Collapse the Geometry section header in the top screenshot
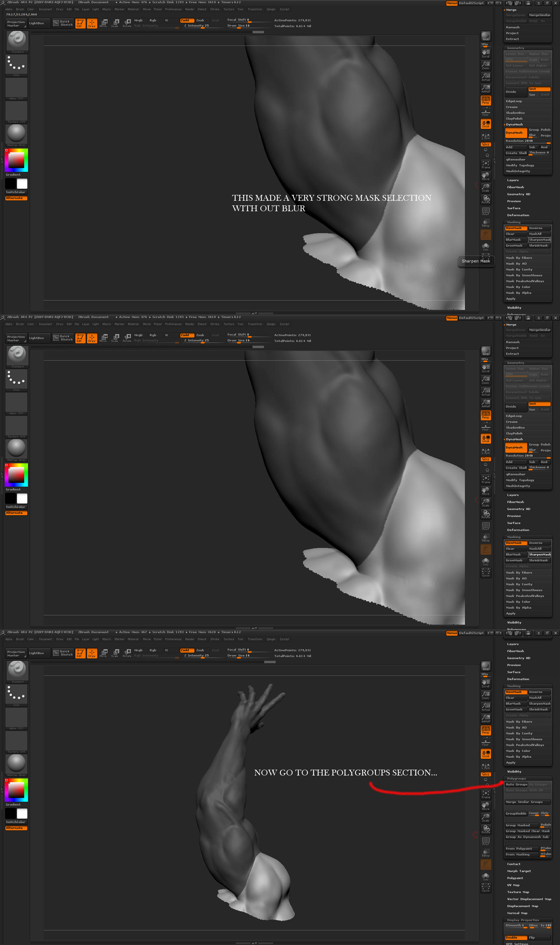 click(x=516, y=48)
